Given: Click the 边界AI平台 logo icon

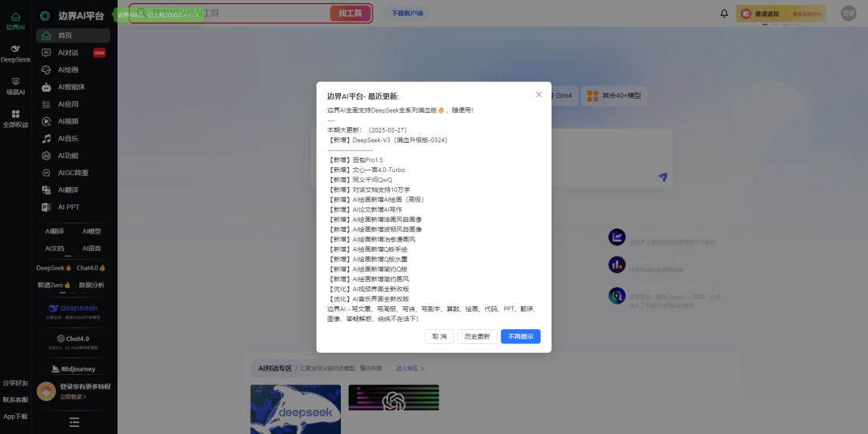Looking at the screenshot, I should [x=46, y=16].
